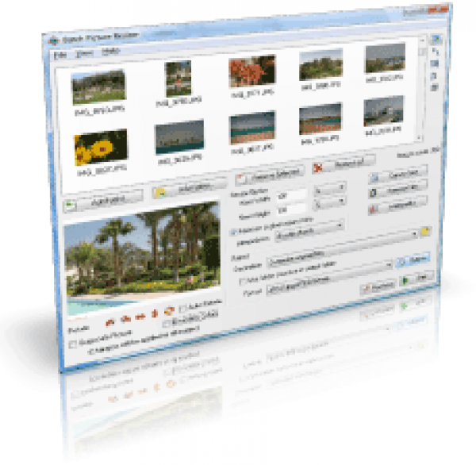This screenshot has width=476, height=465.
Task: Click the orange circular arrows icon
Action: pyautogui.click(x=170, y=310)
